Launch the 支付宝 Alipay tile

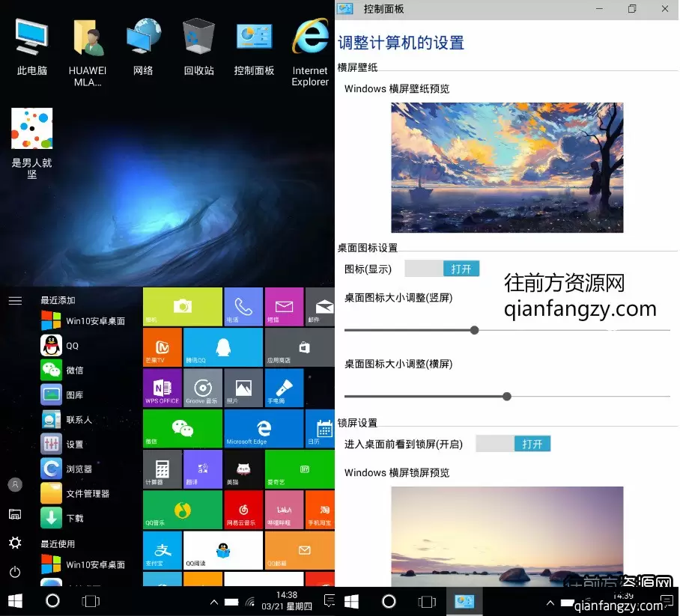[163, 551]
